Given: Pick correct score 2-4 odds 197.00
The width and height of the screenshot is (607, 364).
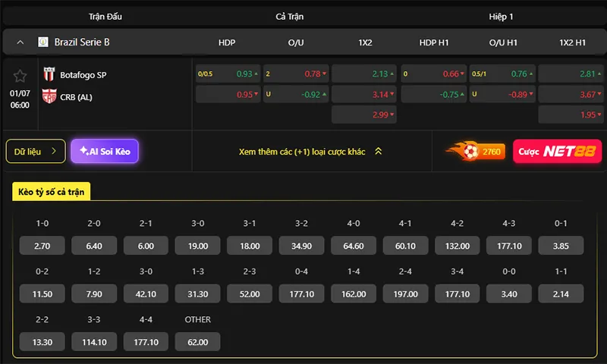Looking at the screenshot, I should click(x=405, y=294).
